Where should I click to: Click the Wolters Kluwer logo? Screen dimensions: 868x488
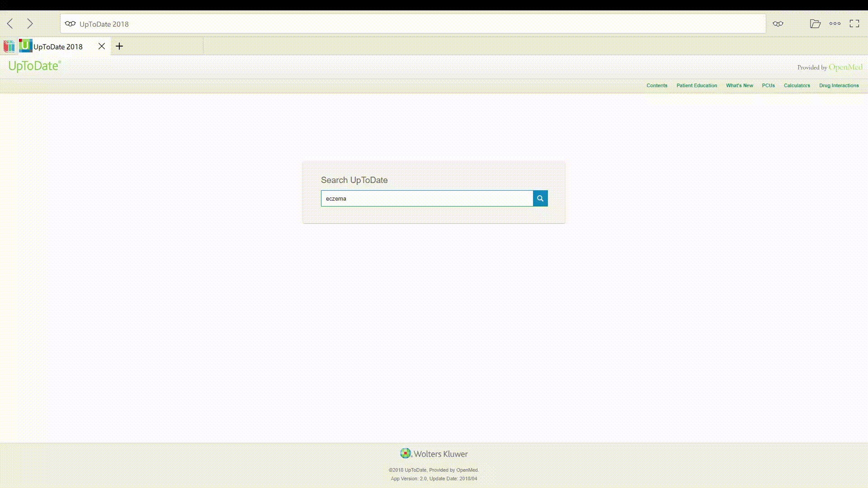click(x=433, y=454)
